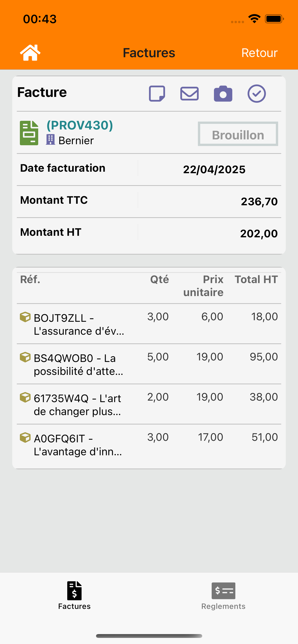Image resolution: width=298 pixels, height=644 pixels.
Task: Send invoice via envelope icon
Action: point(189,94)
